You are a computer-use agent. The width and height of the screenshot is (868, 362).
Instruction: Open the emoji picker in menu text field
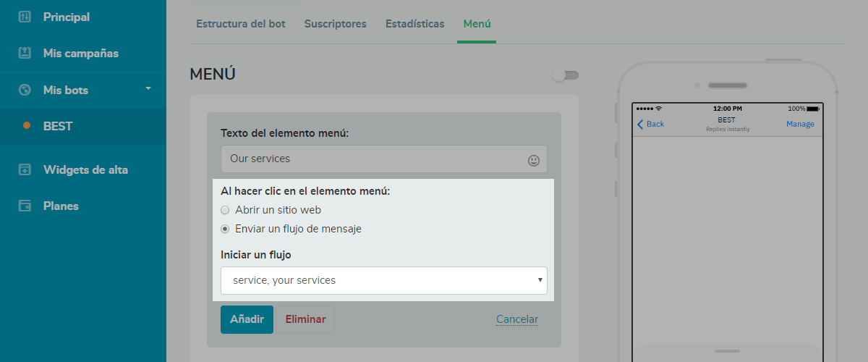pos(534,160)
